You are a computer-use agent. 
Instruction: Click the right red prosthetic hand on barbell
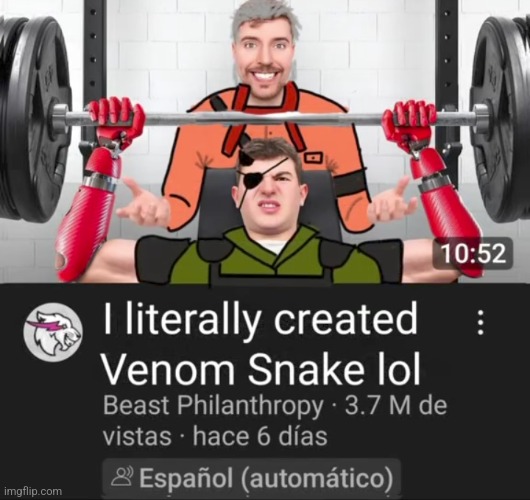click(410, 124)
